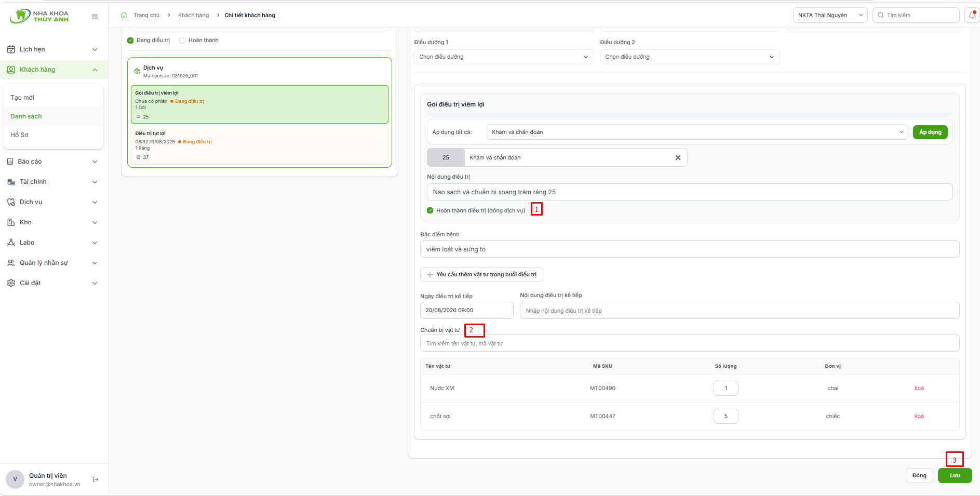The image size is (980, 496).
Task: Click the logout icon beside Quản trị viên
Action: 96,479
